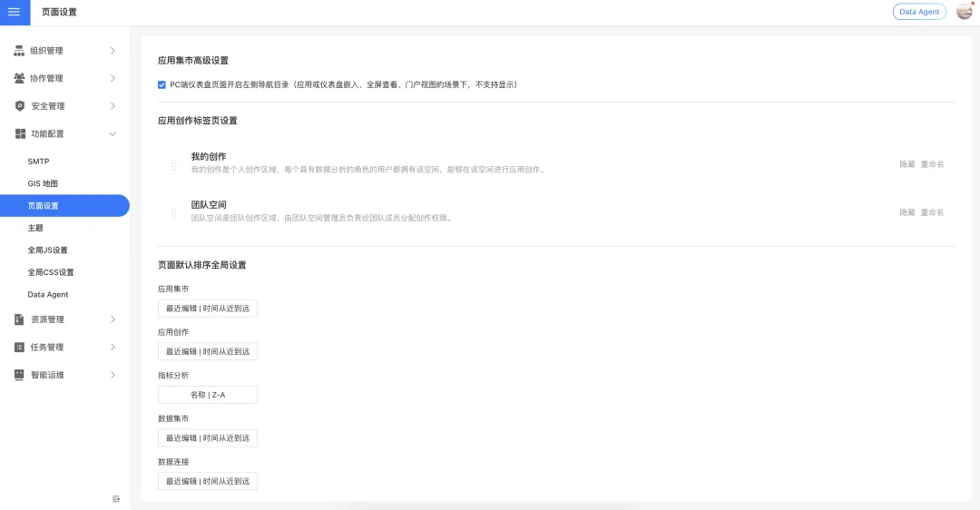
Task: Expand 协作管理 chevron
Action: tap(113, 78)
